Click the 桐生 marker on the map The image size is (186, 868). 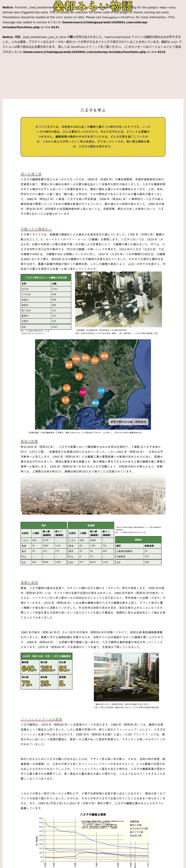tap(85, 358)
